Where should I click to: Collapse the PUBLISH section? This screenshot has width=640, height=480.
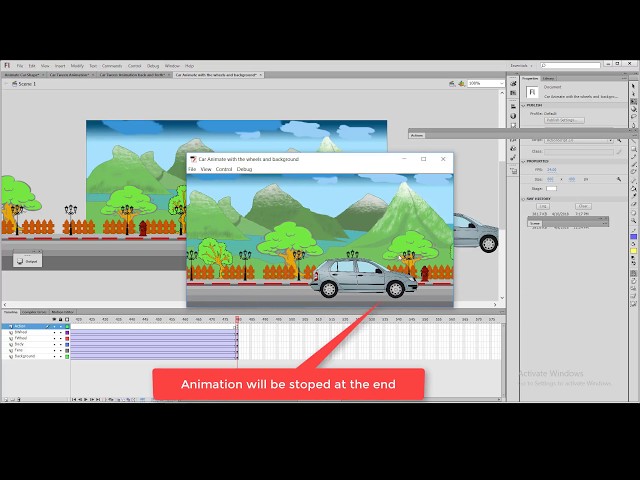tap(523, 105)
